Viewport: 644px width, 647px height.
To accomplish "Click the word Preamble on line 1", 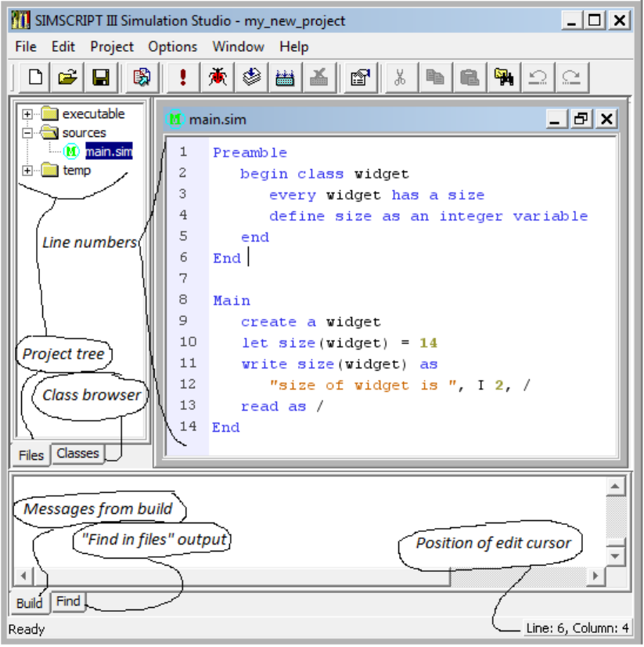I will pos(250,153).
